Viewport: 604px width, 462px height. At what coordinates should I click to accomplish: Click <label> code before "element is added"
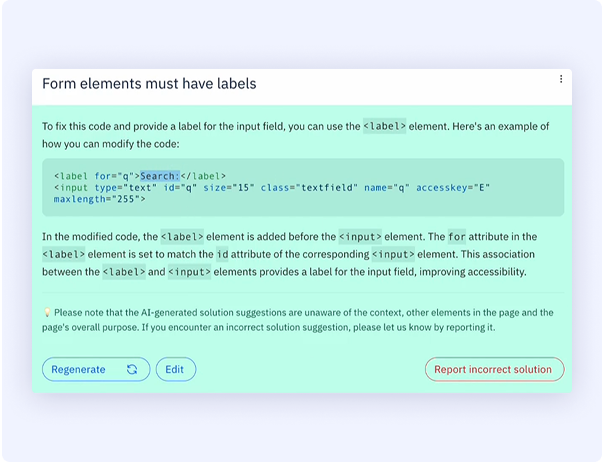coord(182,237)
